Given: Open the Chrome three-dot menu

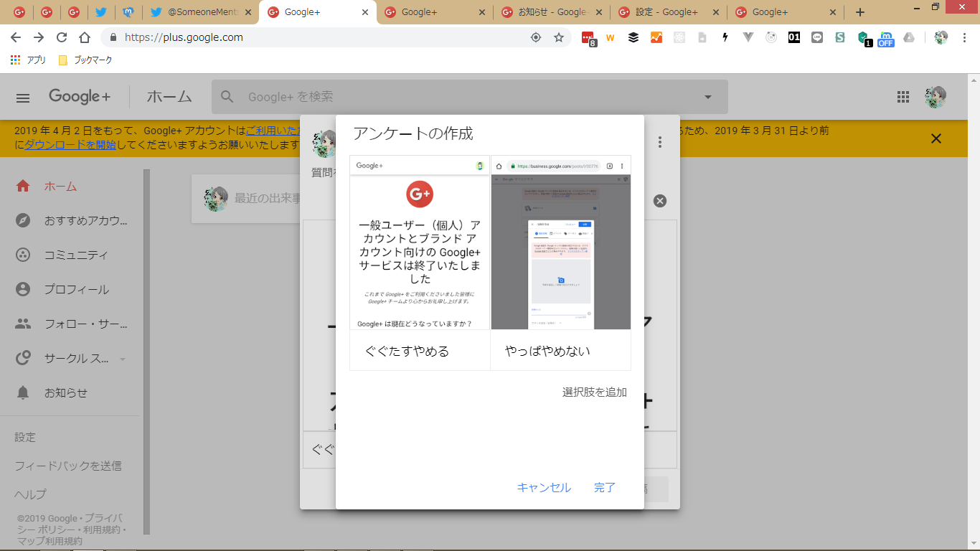Looking at the screenshot, I should click(964, 37).
